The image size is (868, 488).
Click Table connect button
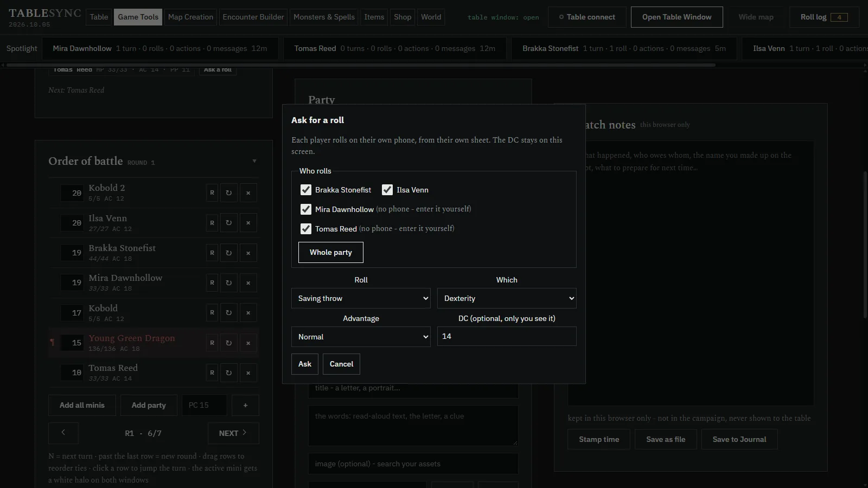(587, 17)
